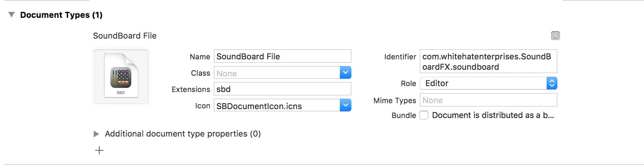The width and height of the screenshot is (644, 167).
Task: Click the 'Document is distributed as a b...' label
Action: [493, 115]
